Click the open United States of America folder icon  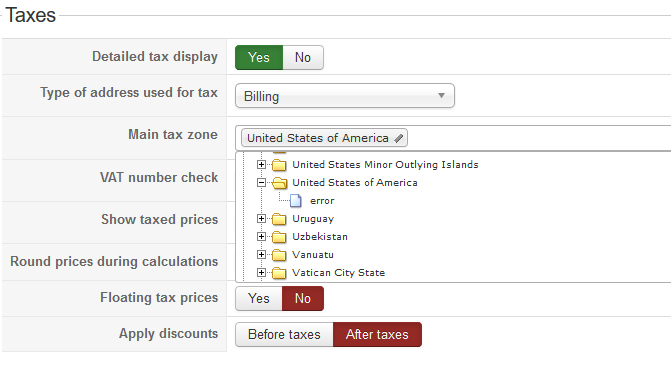tap(279, 183)
